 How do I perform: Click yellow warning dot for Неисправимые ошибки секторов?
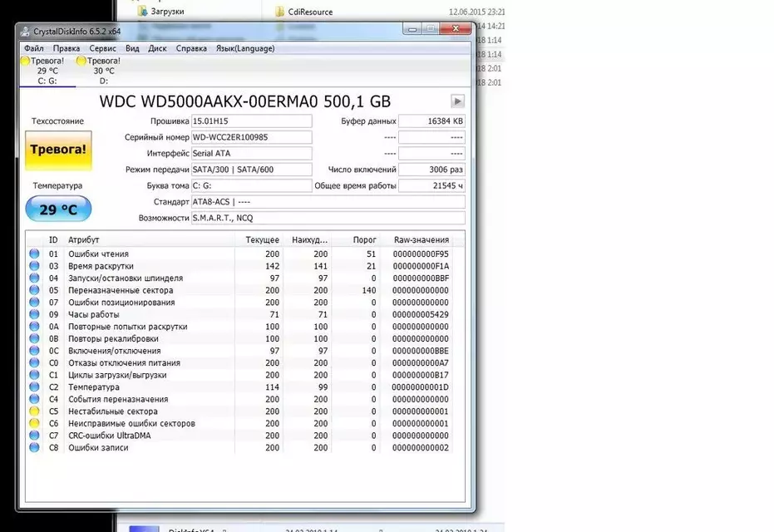click(x=34, y=423)
